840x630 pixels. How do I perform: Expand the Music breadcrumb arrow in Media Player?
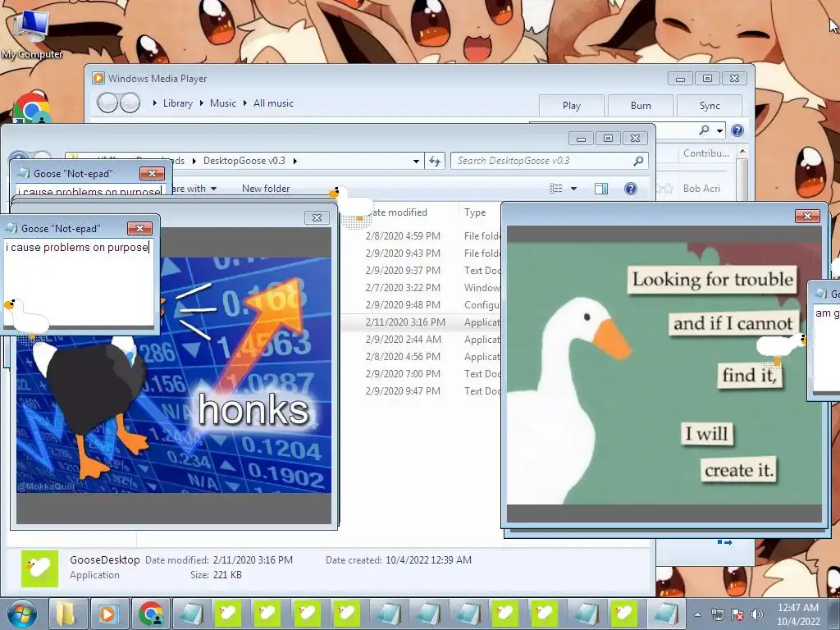[202, 103]
